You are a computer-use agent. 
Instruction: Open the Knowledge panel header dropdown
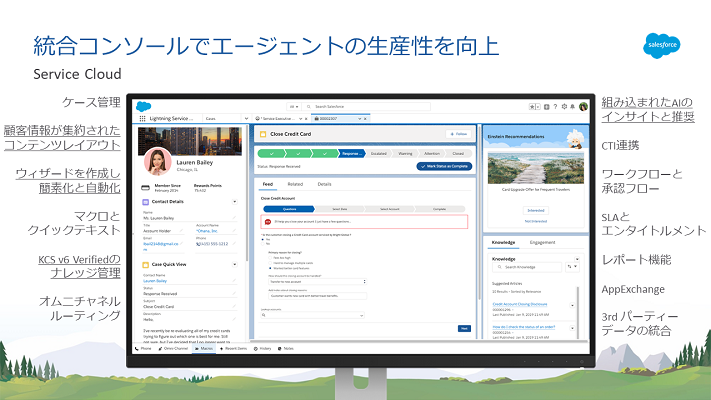pos(577,259)
